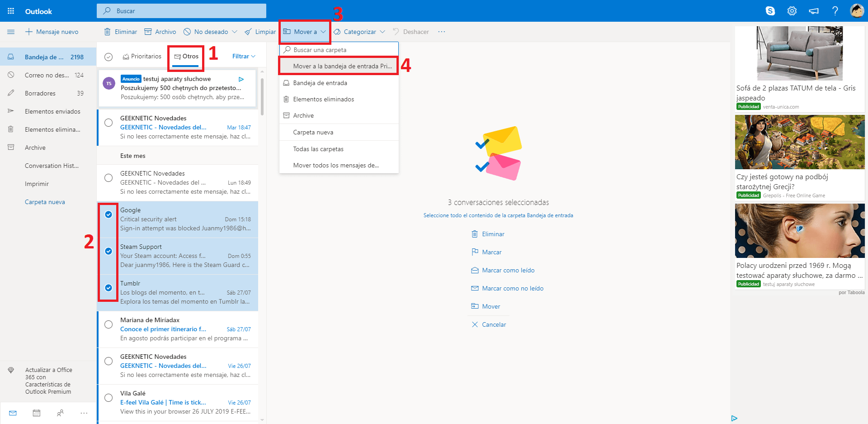Screen dimensions: 868x424
Task: Click No deseado in the toolbar
Action: coord(206,32)
